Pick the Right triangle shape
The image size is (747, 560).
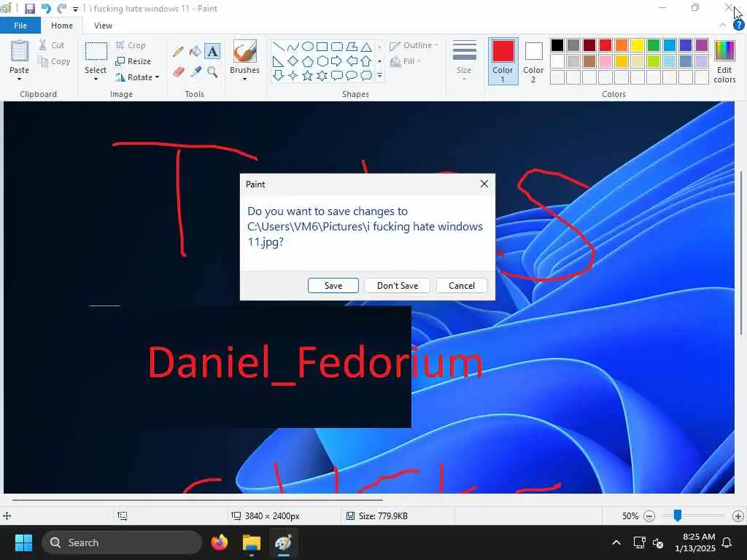point(279,61)
